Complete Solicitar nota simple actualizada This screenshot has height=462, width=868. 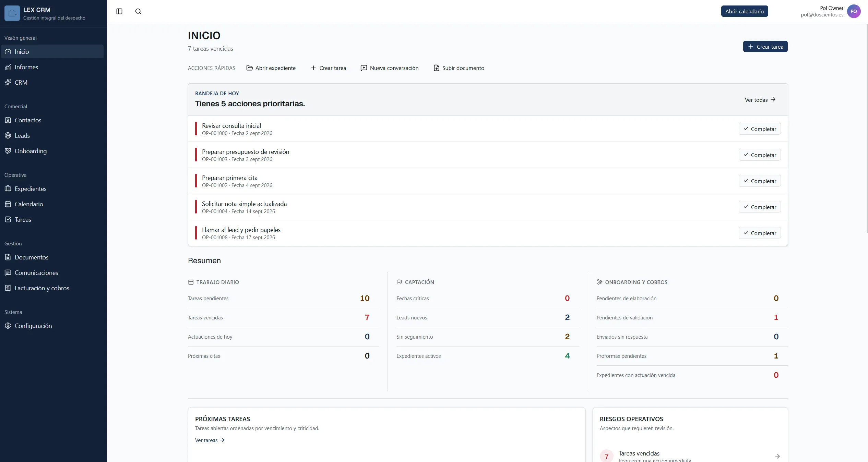760,207
